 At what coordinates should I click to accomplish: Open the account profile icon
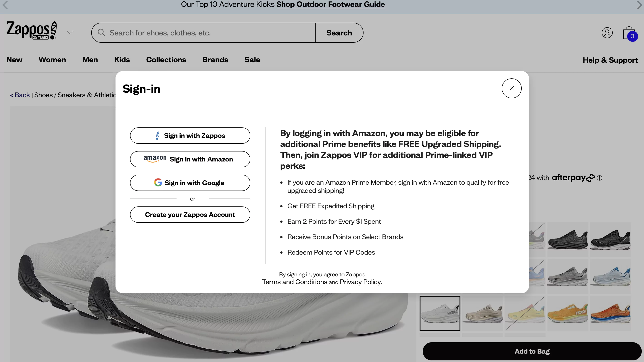(x=607, y=33)
